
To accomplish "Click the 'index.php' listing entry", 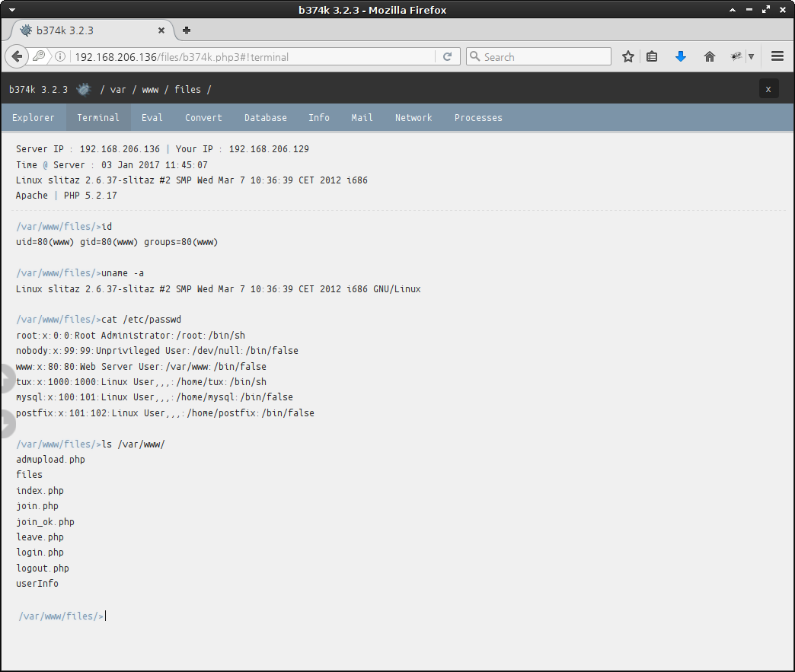I will (40, 491).
